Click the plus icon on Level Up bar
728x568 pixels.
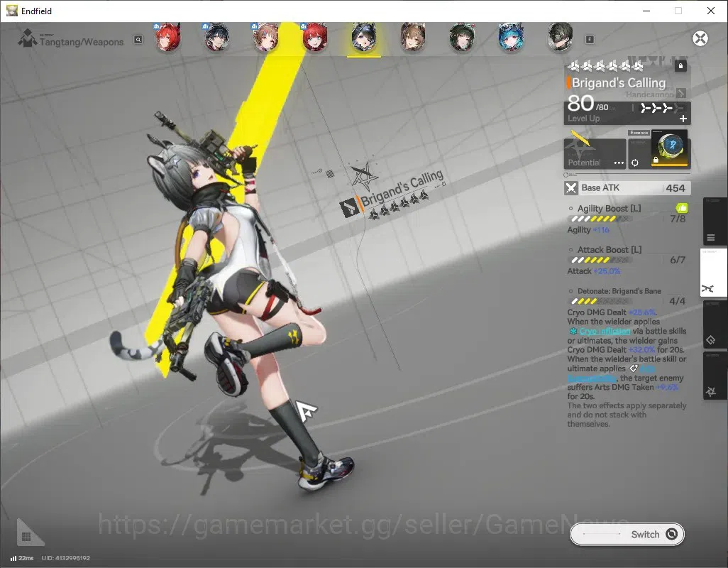(x=683, y=119)
